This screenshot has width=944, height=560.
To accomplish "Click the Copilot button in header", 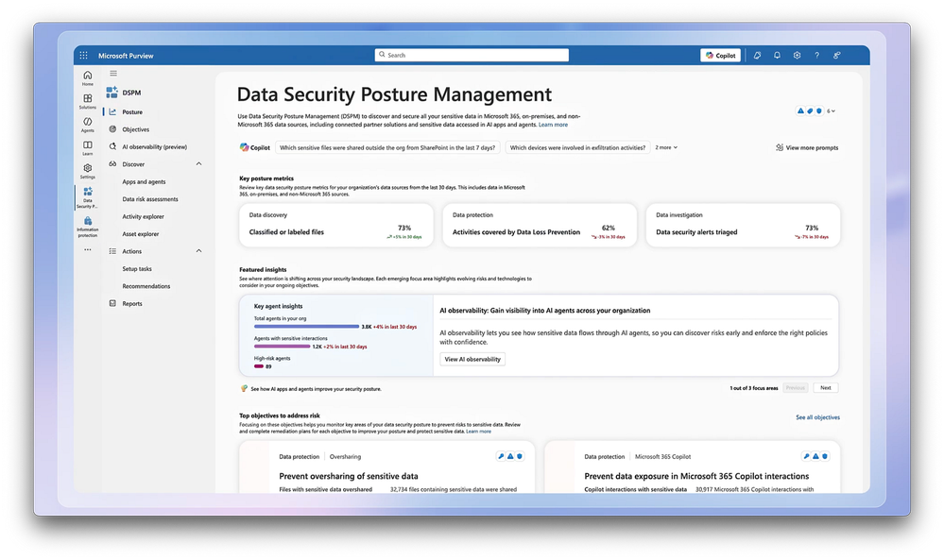I will (x=721, y=56).
